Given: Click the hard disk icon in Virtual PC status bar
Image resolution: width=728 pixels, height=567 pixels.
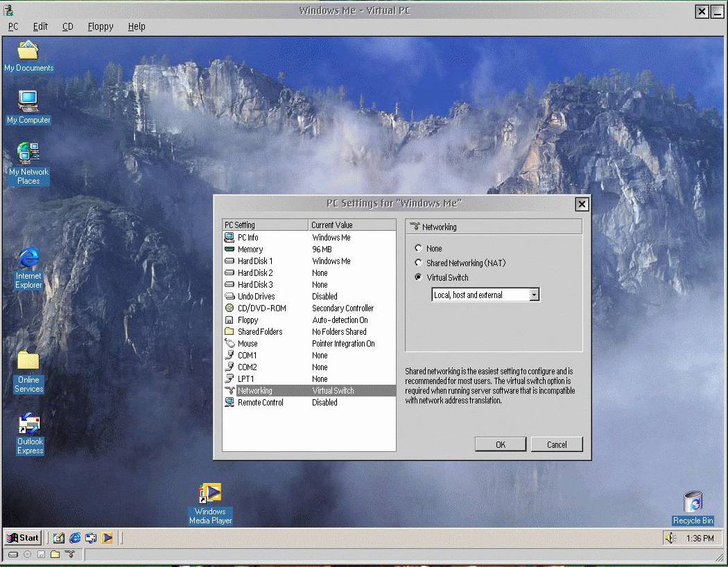Looking at the screenshot, I should 13,554.
